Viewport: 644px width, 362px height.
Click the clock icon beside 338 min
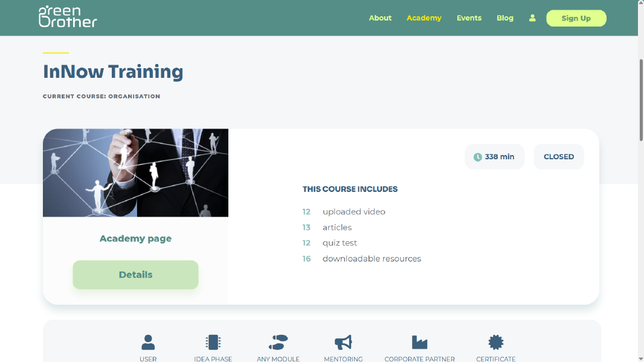pyautogui.click(x=478, y=157)
